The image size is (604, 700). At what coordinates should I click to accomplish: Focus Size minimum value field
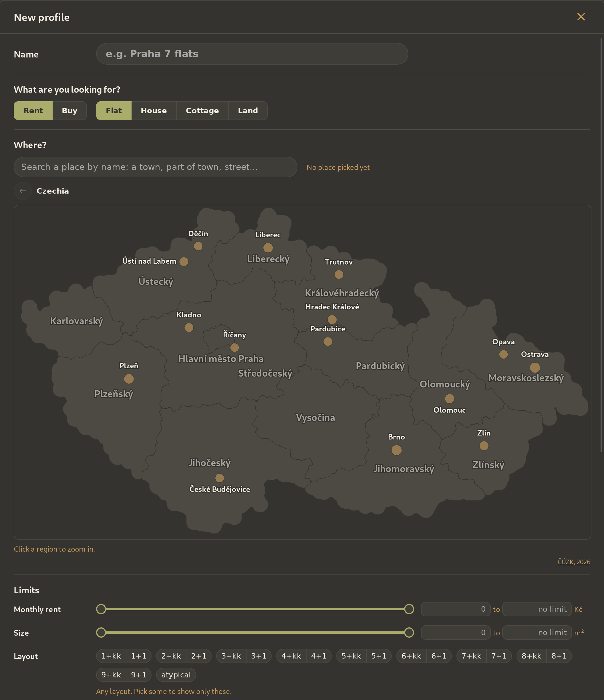455,632
